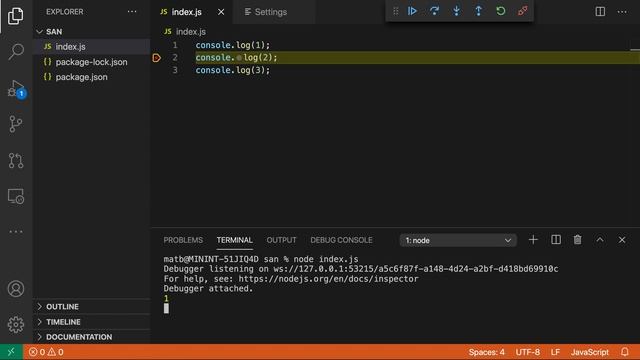Show errors and warnings count
This screenshot has width=640, height=360.
point(46,352)
